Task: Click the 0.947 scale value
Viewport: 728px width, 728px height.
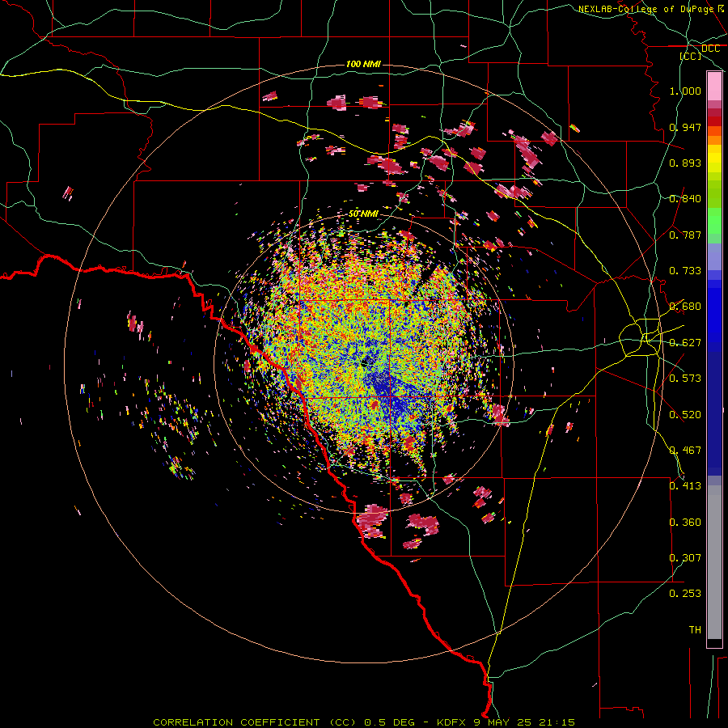Action: (685, 127)
